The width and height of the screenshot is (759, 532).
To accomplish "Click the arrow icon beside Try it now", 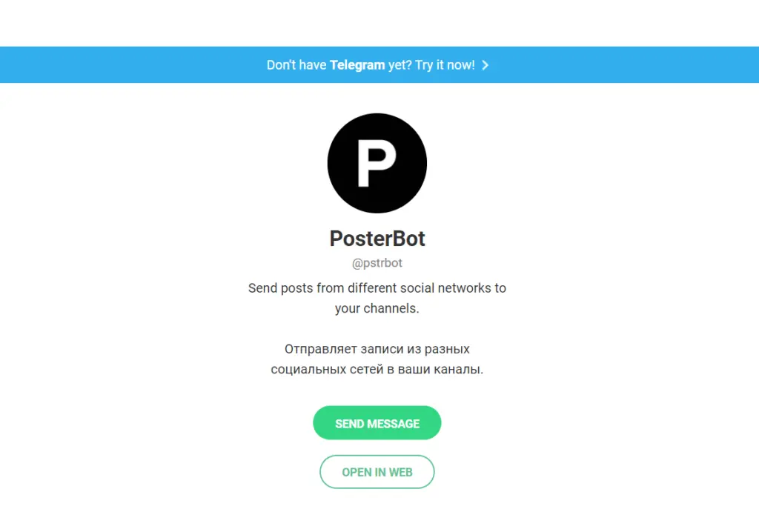I will click(485, 64).
